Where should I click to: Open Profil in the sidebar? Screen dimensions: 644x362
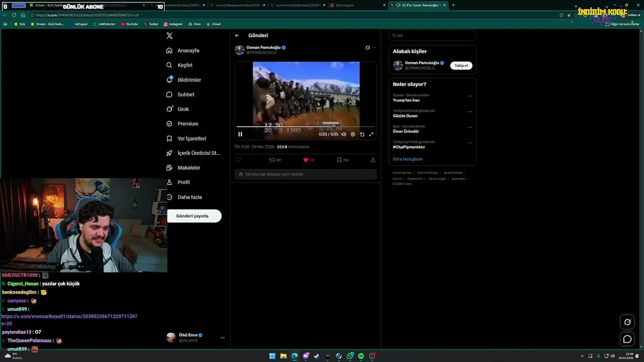point(178,182)
